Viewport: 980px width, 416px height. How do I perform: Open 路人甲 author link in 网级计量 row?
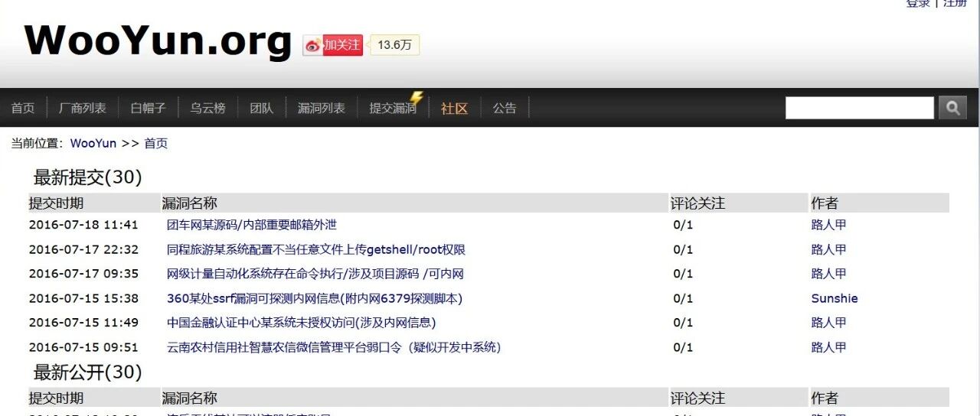click(829, 274)
